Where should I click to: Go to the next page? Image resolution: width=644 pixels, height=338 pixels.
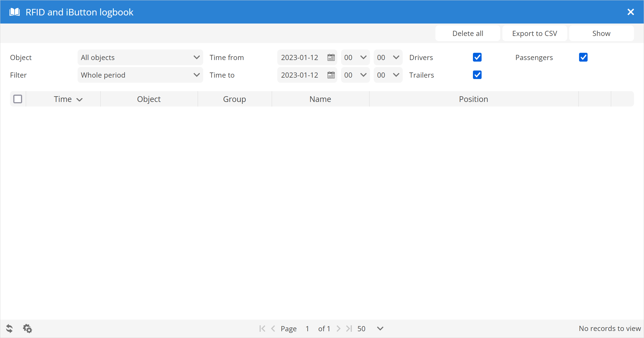tap(338, 329)
